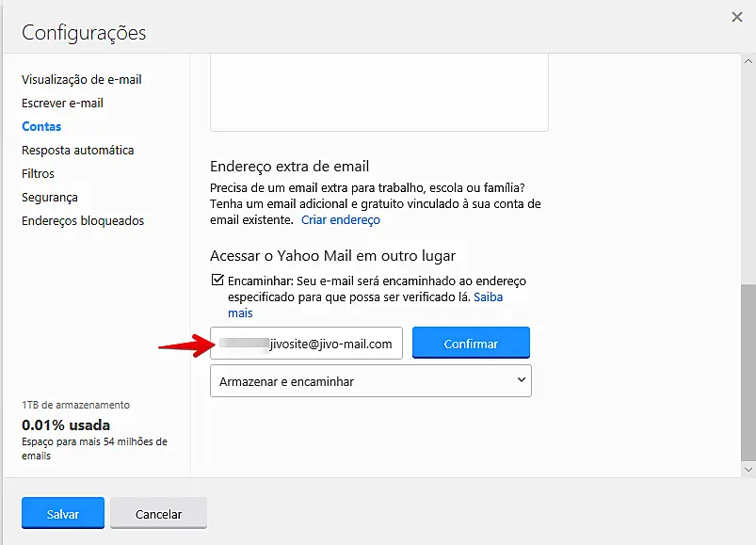Select the Contas sidebar item
This screenshot has height=545, width=756.
(x=41, y=127)
